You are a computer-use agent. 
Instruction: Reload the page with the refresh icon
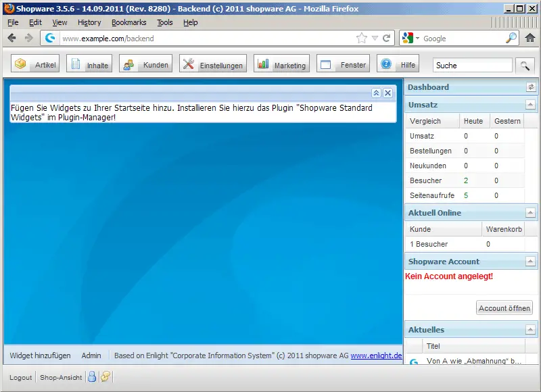(387, 38)
